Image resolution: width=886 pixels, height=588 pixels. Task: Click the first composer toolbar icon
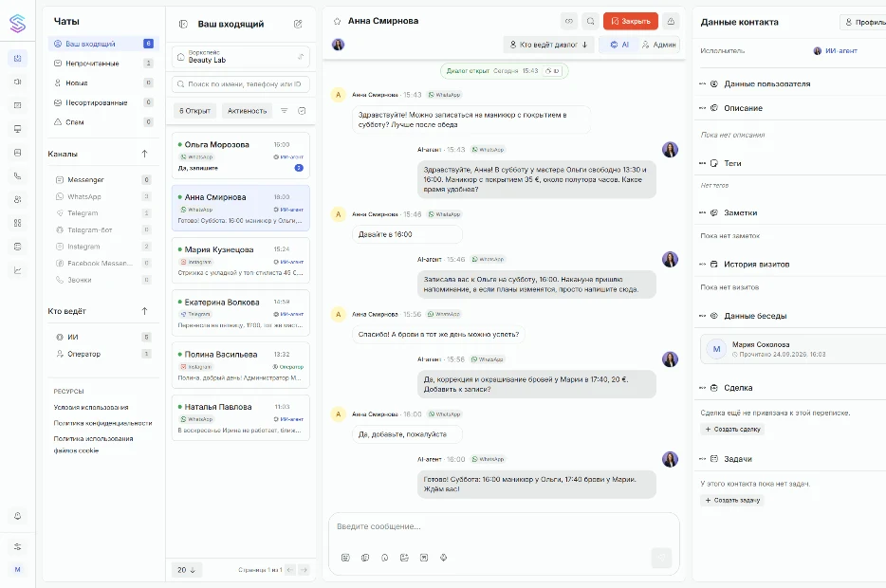[345, 558]
